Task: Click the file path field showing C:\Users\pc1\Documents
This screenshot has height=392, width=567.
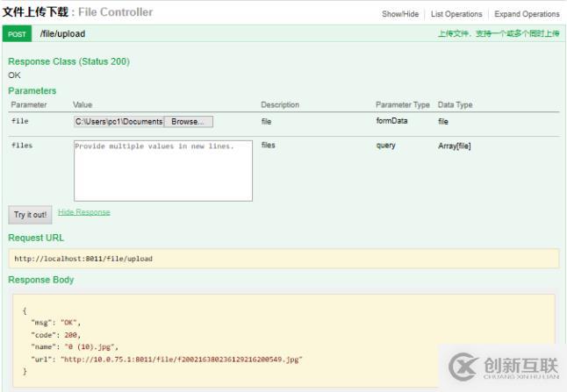Action: click(119, 122)
